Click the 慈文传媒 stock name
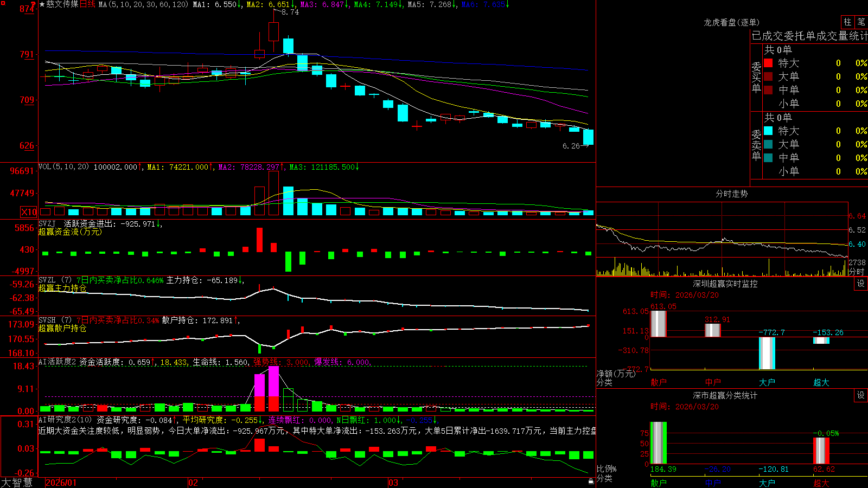Image resolution: width=868 pixels, height=488 pixels. coord(62,4)
